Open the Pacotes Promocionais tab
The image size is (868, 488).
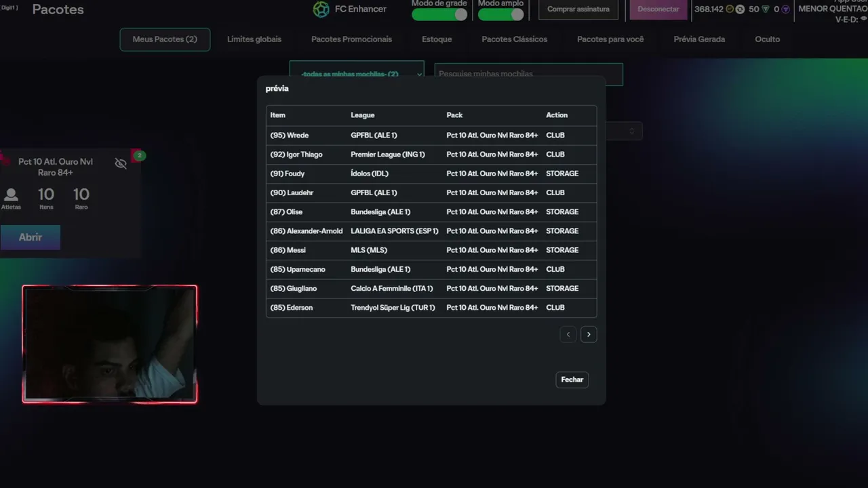point(351,39)
